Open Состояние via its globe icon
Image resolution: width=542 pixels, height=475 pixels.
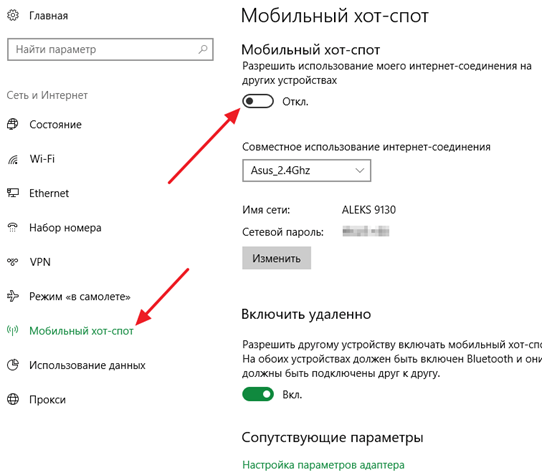click(x=13, y=124)
